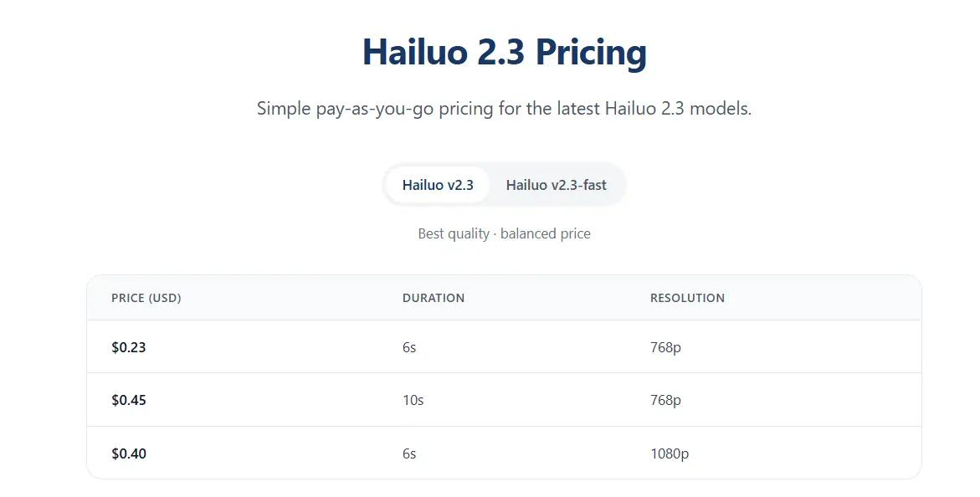Click the words balanced price in caption
This screenshot has width=980, height=497.
point(546,233)
